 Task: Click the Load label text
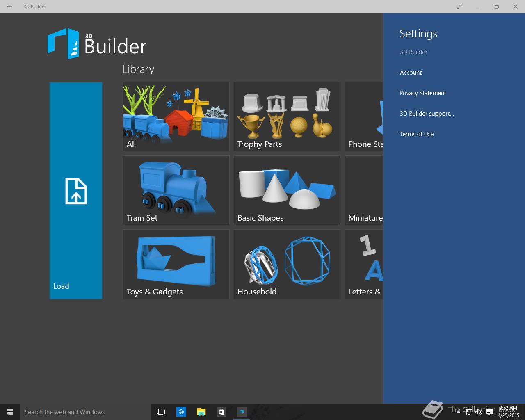(61, 286)
